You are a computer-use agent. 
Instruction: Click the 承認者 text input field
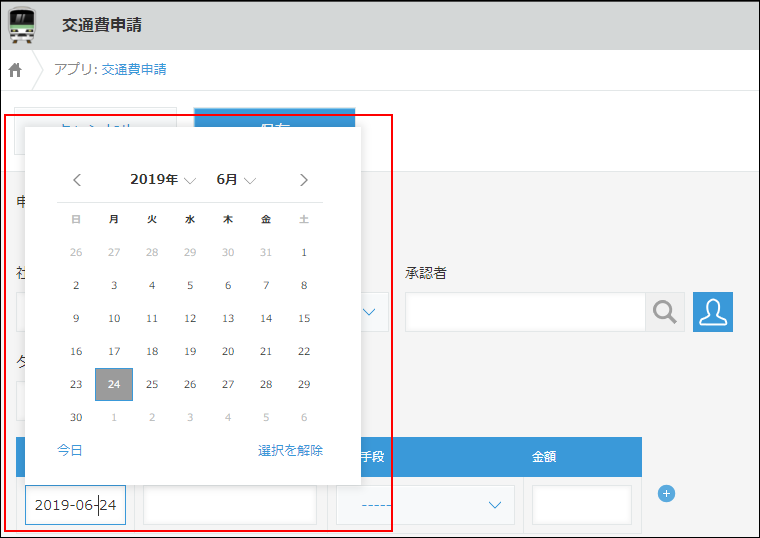[525, 312]
